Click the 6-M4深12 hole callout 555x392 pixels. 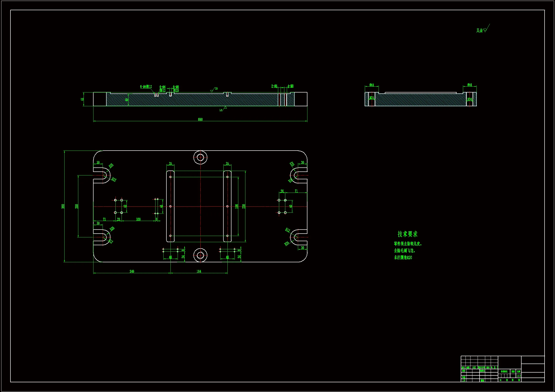tap(146, 87)
